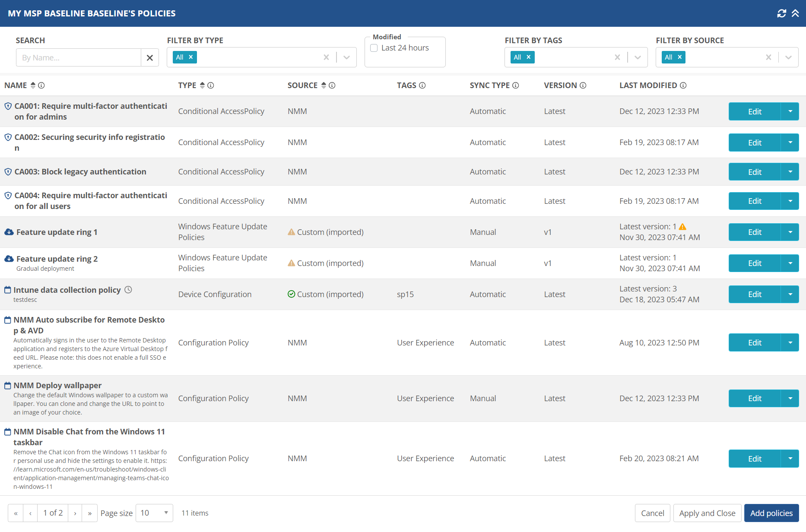The width and height of the screenshot is (806, 532).
Task: Click the clock icon beside Intune data collection policy
Action: tap(128, 290)
